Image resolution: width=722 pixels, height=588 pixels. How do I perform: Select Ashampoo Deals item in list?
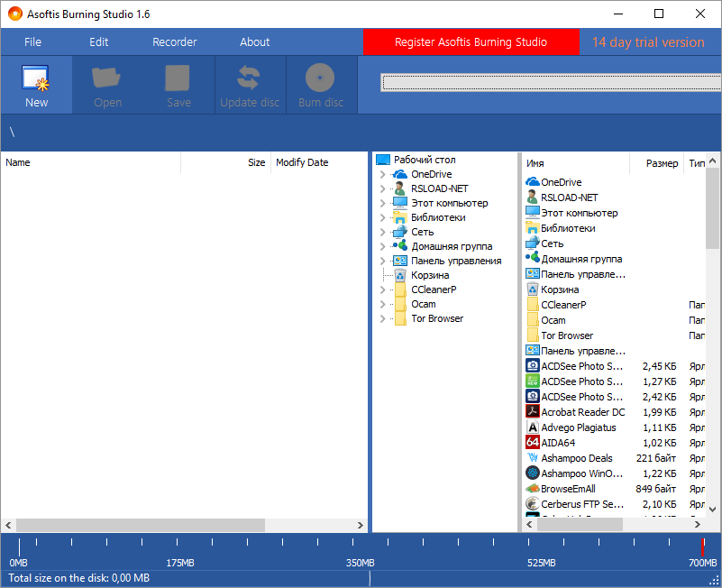click(x=576, y=458)
